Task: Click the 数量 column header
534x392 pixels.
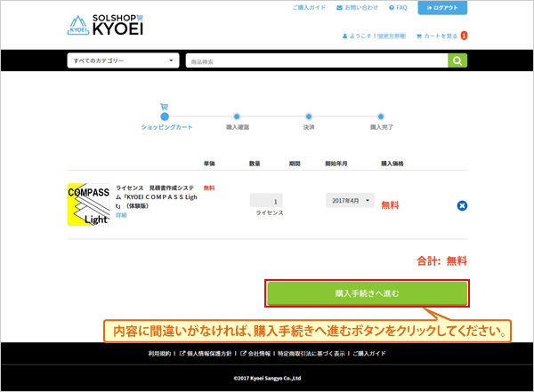Action: [x=255, y=164]
